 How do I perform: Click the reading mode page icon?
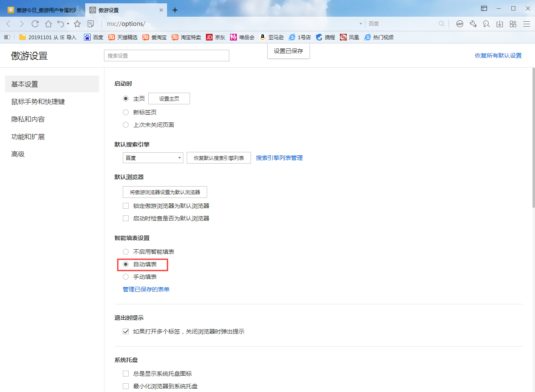[91, 24]
